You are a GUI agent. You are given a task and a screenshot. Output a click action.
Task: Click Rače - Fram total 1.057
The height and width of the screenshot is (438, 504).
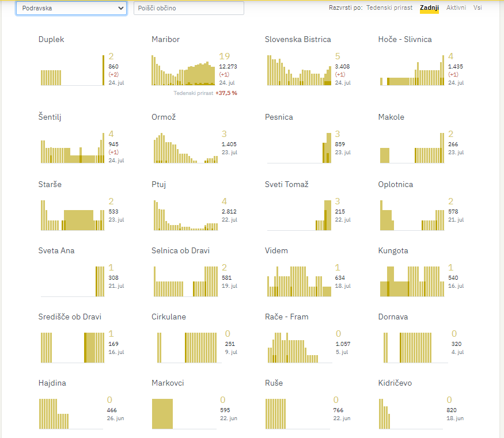pos(343,344)
